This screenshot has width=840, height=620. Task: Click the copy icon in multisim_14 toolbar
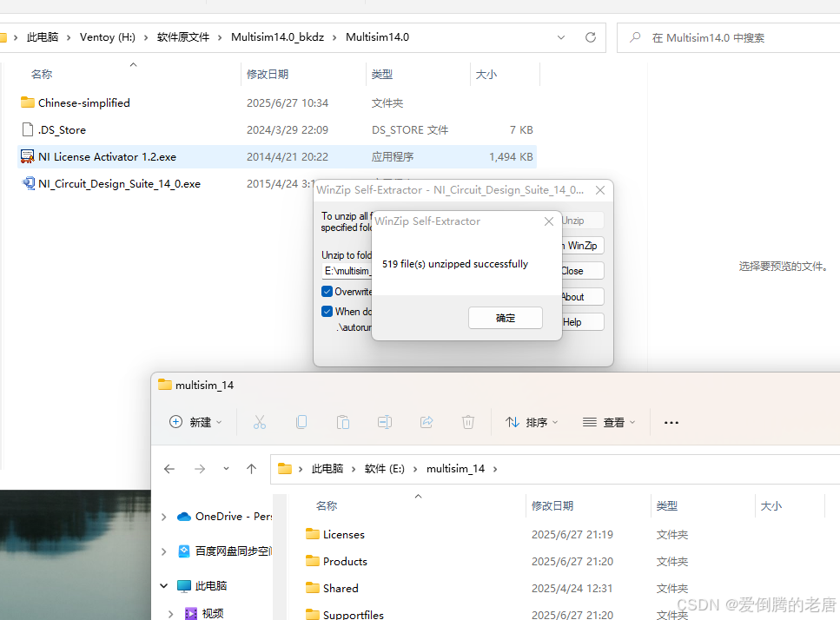(301, 422)
